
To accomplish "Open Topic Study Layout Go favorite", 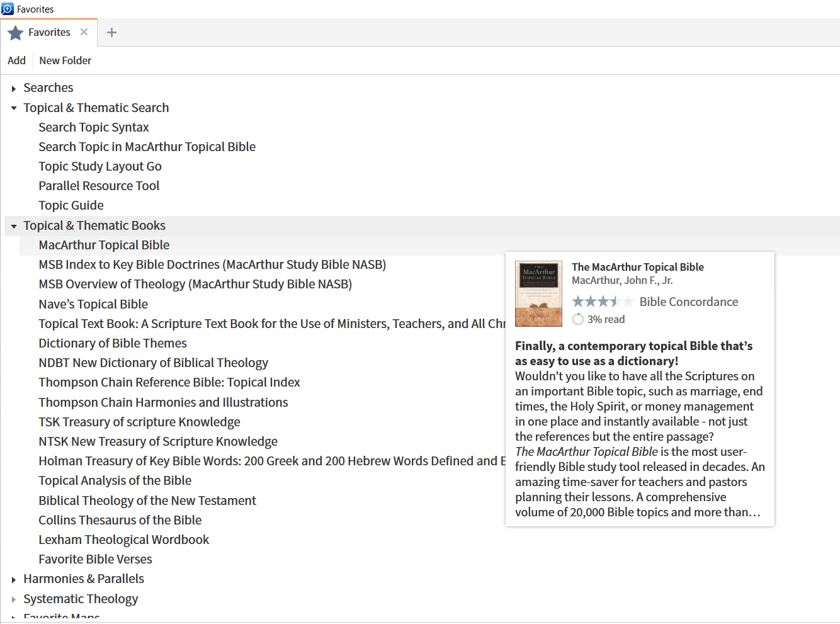I will [x=100, y=167].
